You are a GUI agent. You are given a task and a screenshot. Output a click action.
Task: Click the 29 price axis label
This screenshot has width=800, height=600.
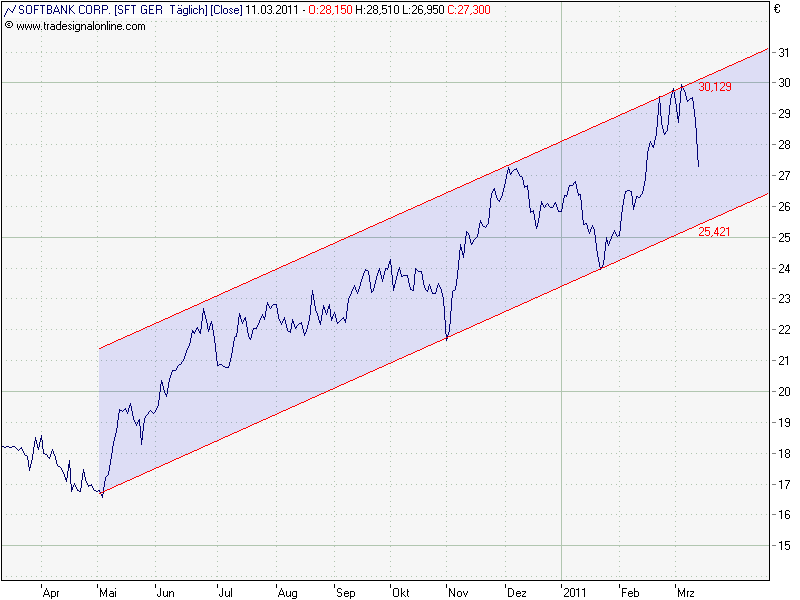tap(784, 114)
